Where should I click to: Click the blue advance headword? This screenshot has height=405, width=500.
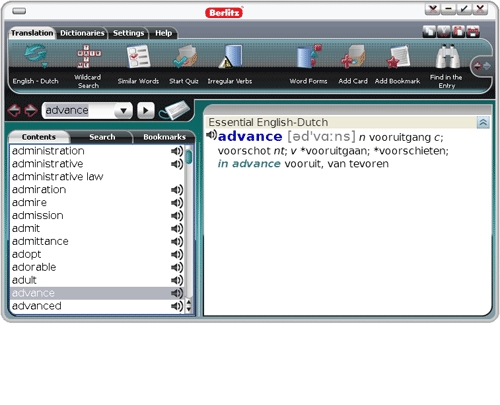tap(250, 137)
